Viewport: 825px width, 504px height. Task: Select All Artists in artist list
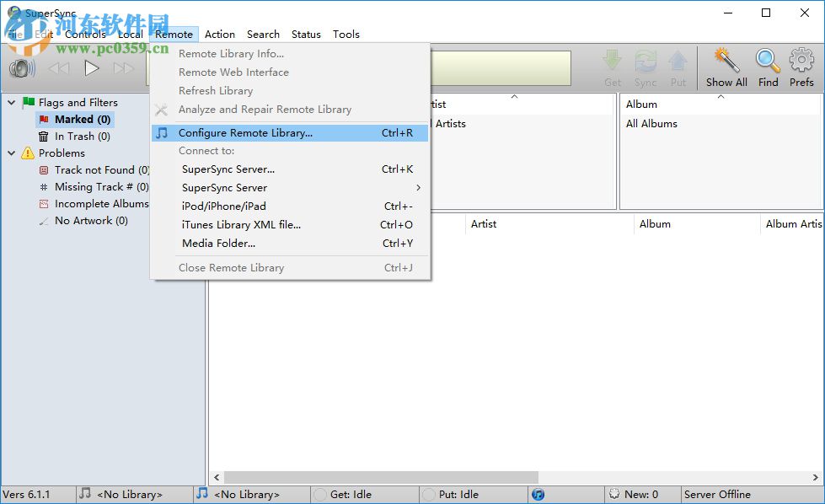pos(447,124)
